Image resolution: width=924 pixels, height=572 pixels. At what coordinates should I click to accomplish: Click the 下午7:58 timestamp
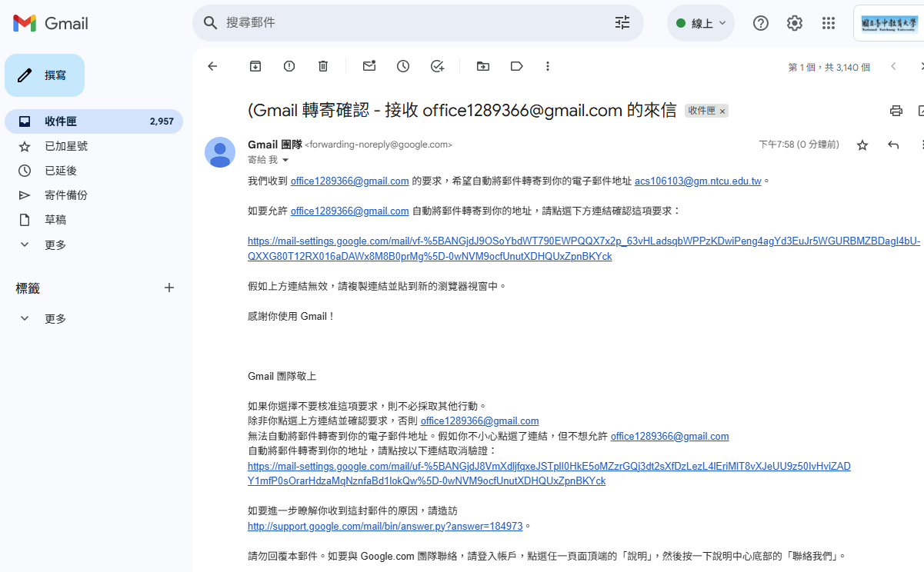coord(799,145)
